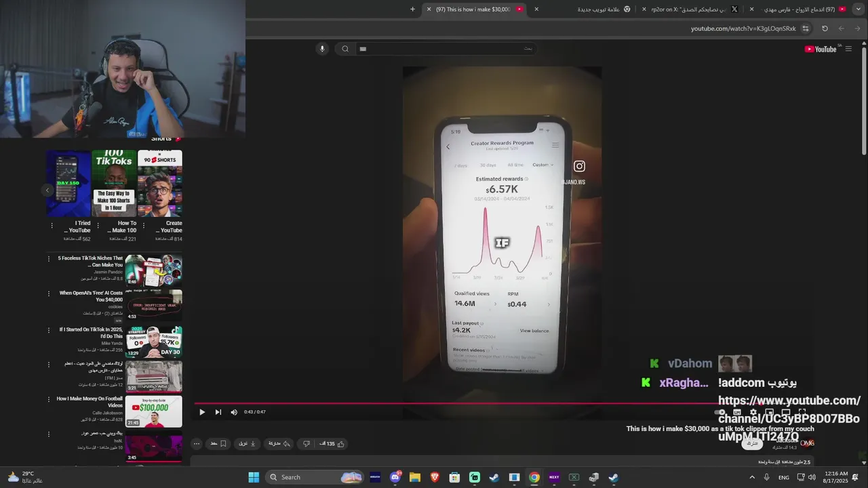Open Brave browser from the taskbar

pyautogui.click(x=435, y=477)
